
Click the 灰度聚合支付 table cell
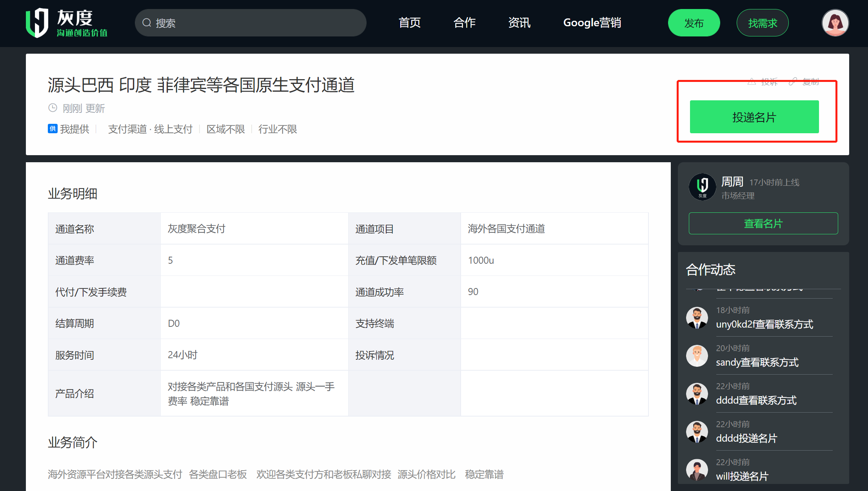(x=254, y=228)
